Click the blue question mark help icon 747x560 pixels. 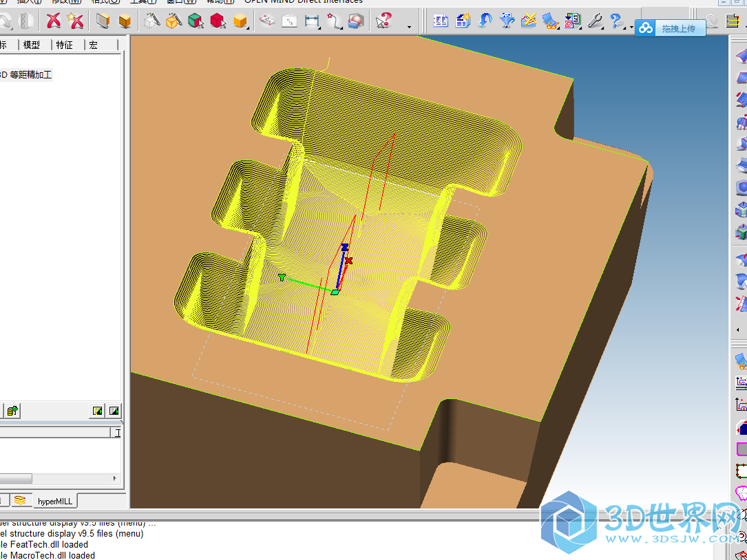[x=616, y=21]
